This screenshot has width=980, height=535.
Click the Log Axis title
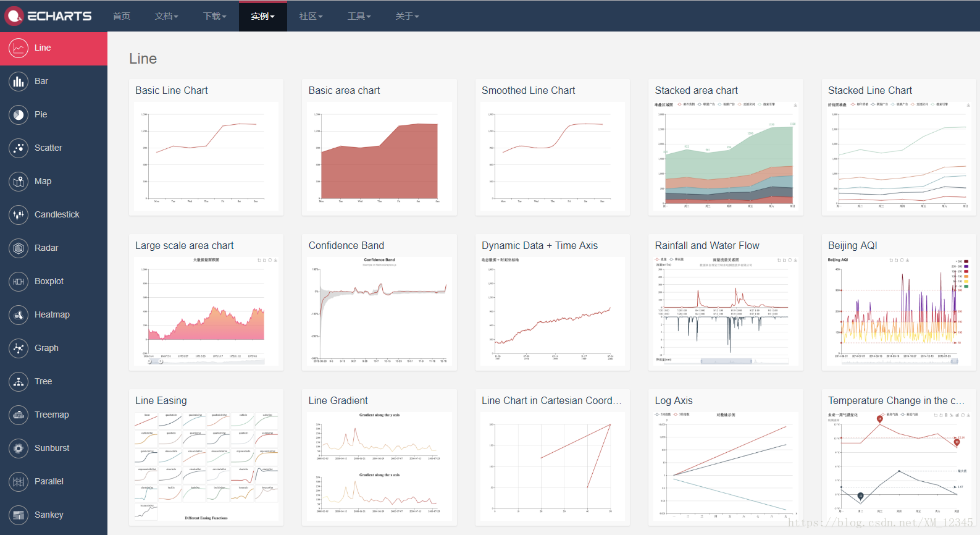[674, 400]
